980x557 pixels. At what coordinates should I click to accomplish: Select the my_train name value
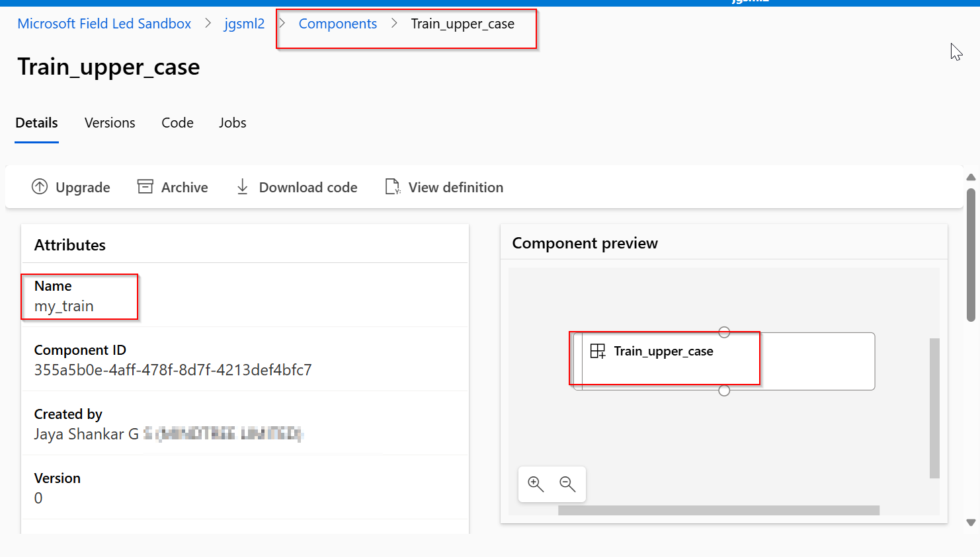coord(64,307)
